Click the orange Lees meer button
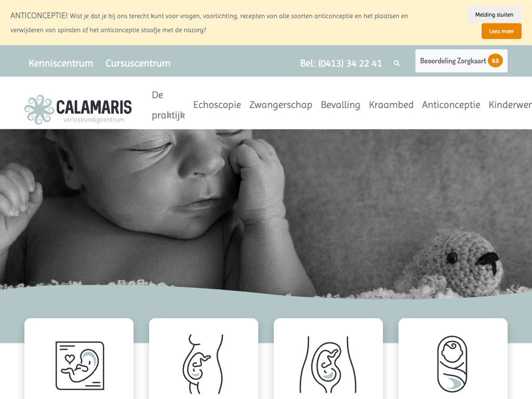This screenshot has width=532, height=399. click(x=501, y=31)
